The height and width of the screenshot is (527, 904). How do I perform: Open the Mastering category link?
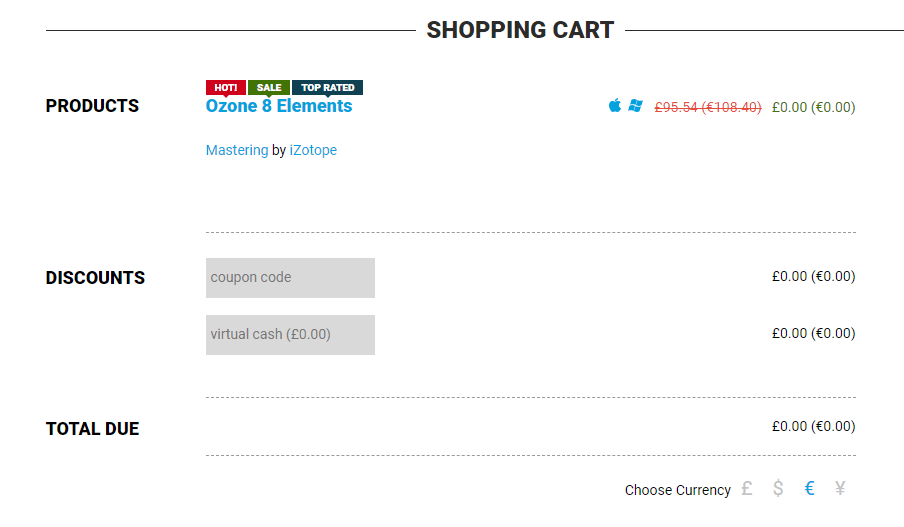pos(237,150)
